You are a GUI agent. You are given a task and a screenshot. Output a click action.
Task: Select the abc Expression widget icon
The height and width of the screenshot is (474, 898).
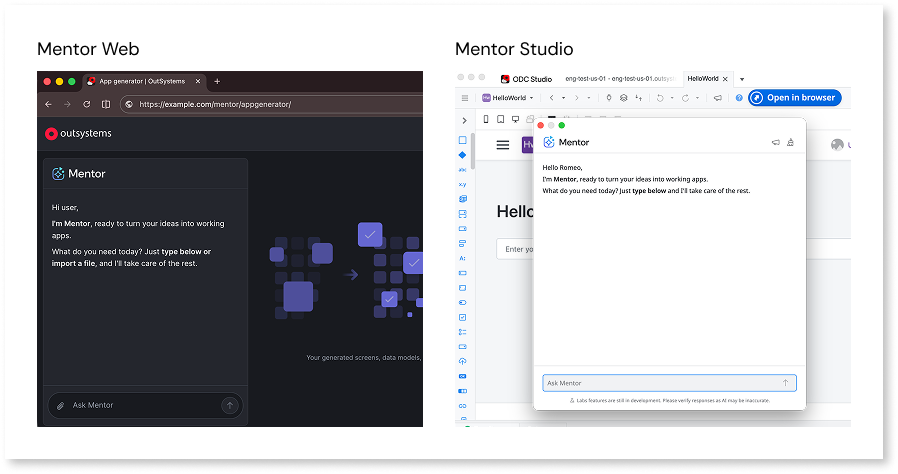[463, 170]
